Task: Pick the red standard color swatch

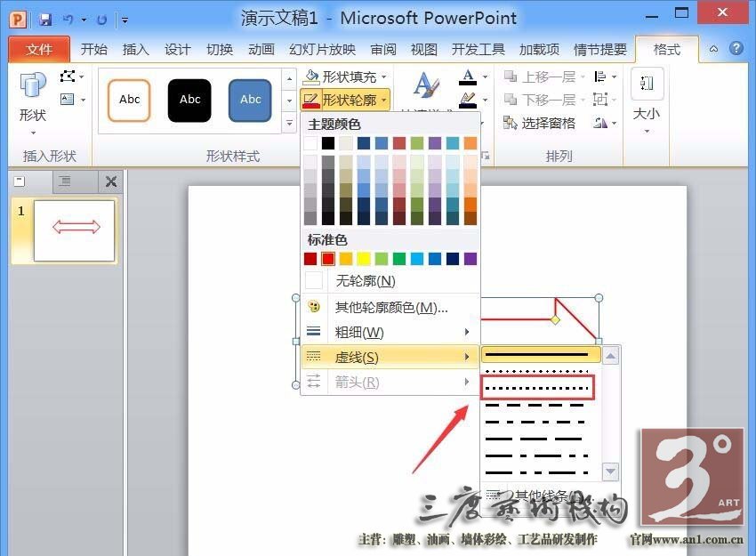Action: coord(328,259)
